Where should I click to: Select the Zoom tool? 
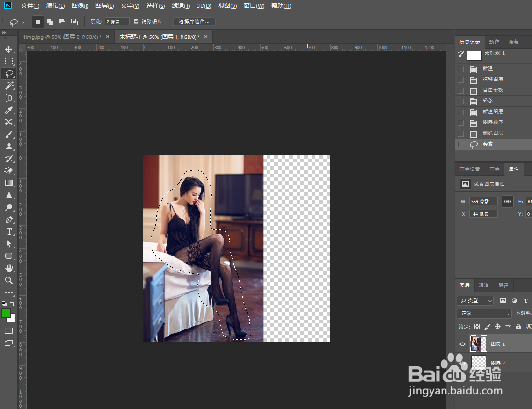tap(9, 280)
